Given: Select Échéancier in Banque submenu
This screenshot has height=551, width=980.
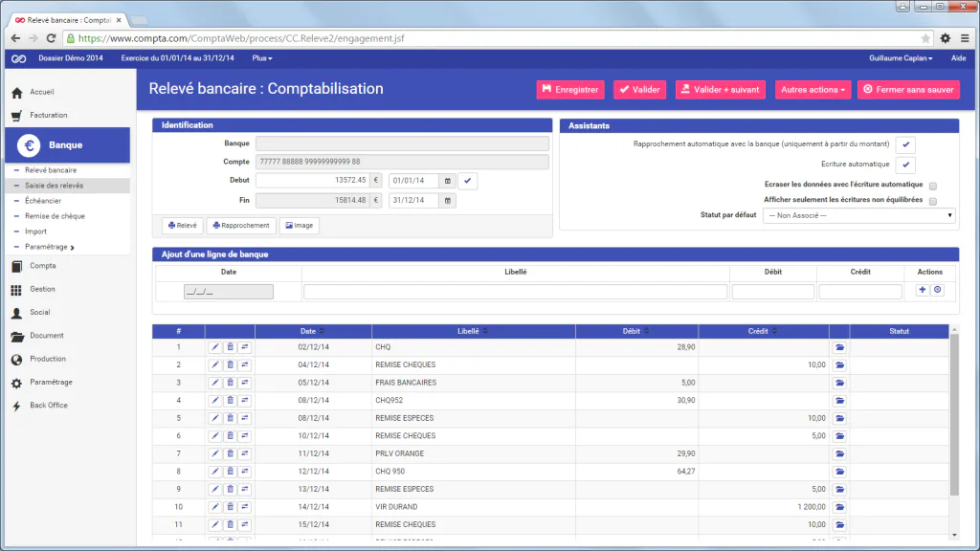Looking at the screenshot, I should pos(42,201).
